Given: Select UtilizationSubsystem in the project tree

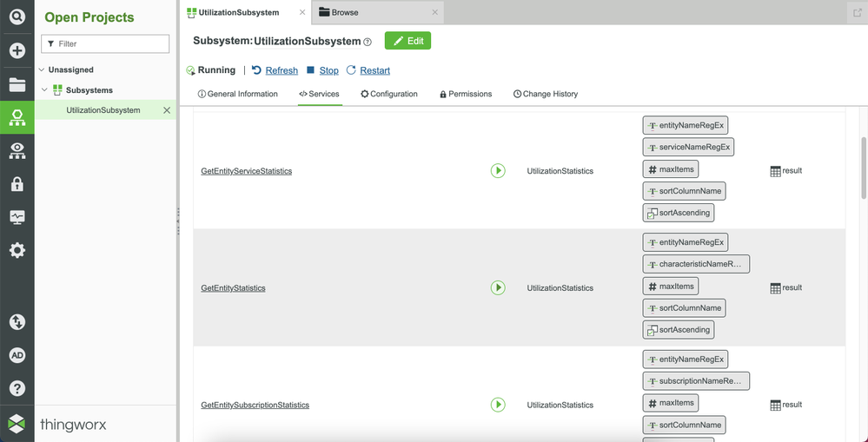Looking at the screenshot, I should point(103,110).
